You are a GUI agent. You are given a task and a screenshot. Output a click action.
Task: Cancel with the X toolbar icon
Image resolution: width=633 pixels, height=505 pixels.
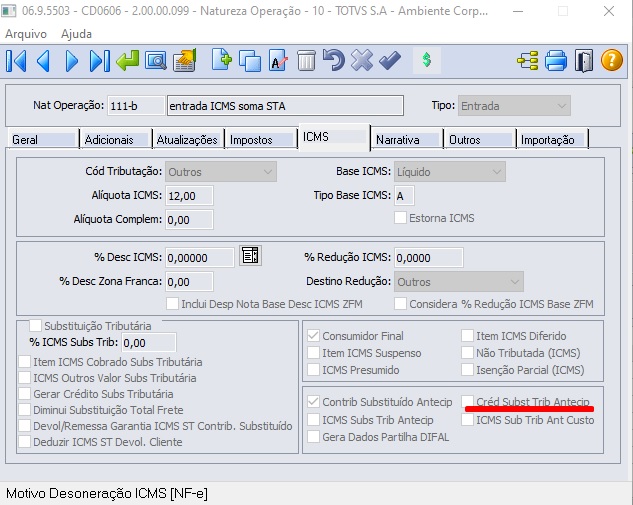pos(362,60)
